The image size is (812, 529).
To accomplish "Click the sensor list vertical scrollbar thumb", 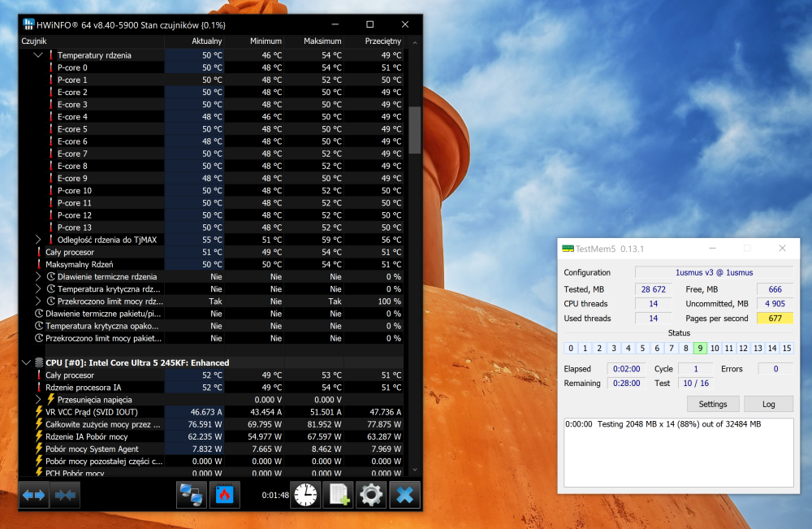I will (414, 130).
